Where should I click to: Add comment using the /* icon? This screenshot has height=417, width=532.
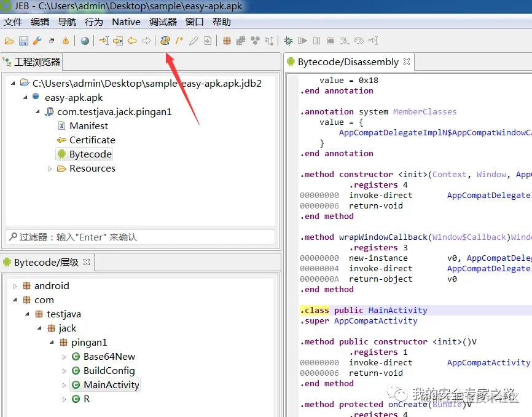pyautogui.click(x=179, y=41)
